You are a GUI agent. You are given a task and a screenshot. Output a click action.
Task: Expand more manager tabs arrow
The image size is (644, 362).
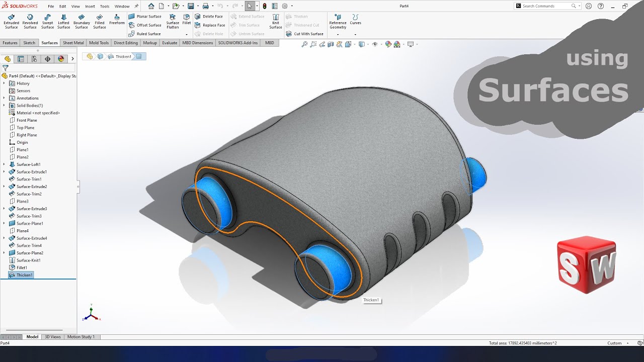tap(72, 59)
